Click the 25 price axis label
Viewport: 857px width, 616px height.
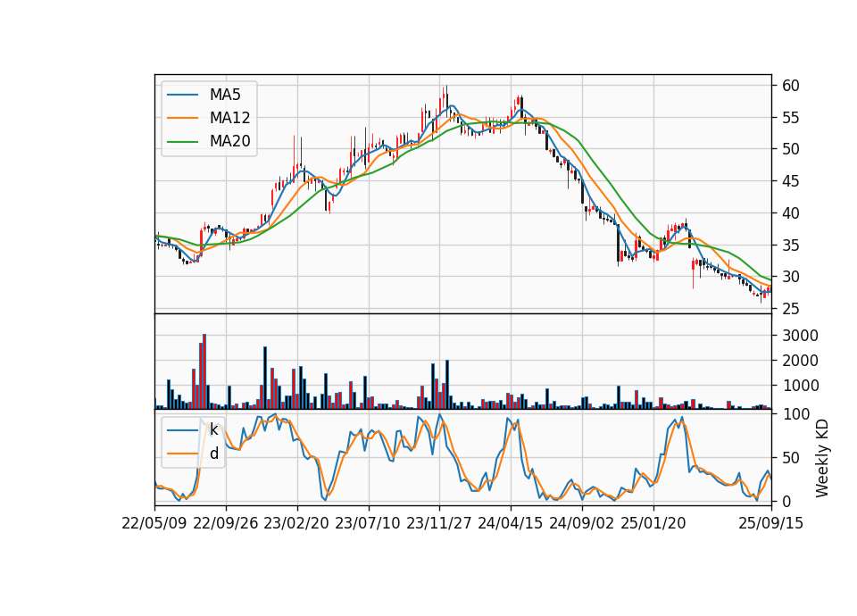[x=790, y=309]
